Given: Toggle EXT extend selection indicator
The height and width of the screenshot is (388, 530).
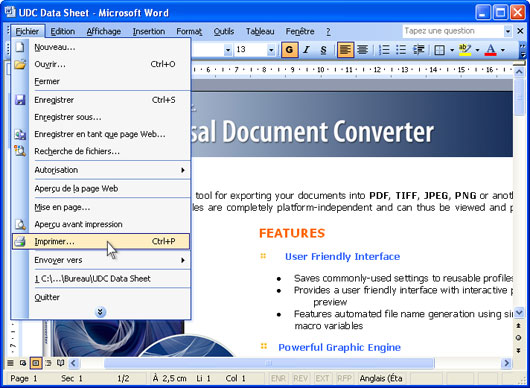Looking at the screenshot, I should 322,379.
